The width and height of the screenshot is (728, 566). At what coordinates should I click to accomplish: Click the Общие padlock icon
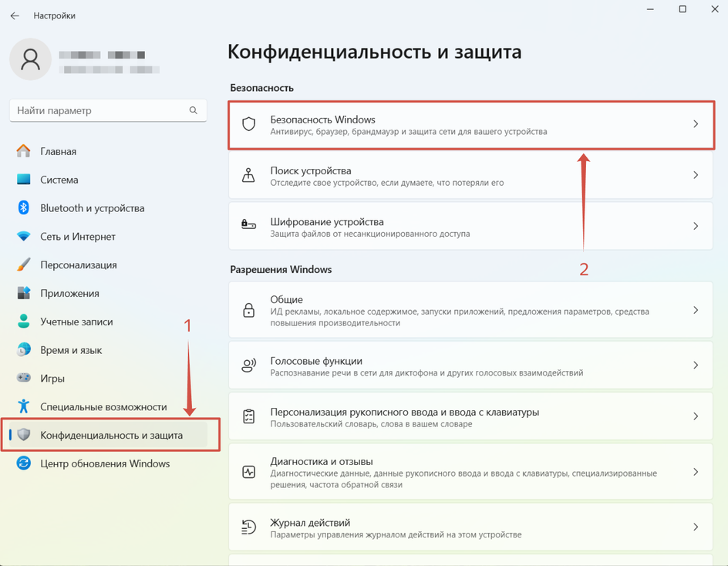pos(249,310)
